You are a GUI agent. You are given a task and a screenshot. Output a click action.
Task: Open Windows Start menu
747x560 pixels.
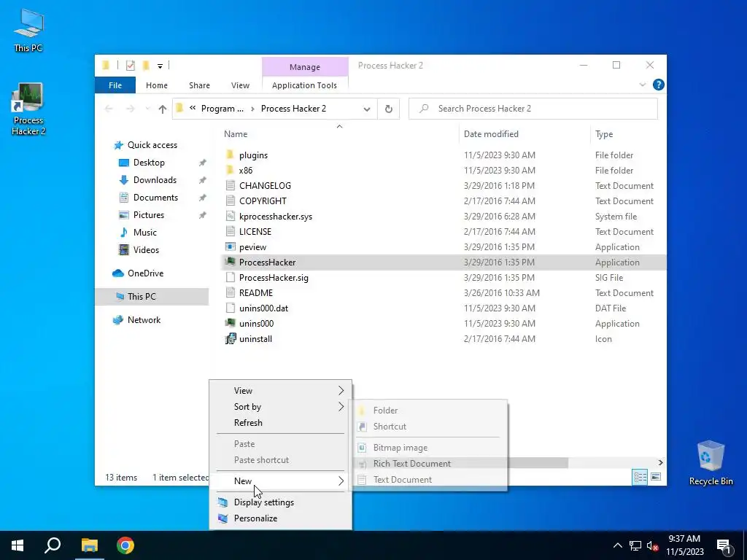18,545
